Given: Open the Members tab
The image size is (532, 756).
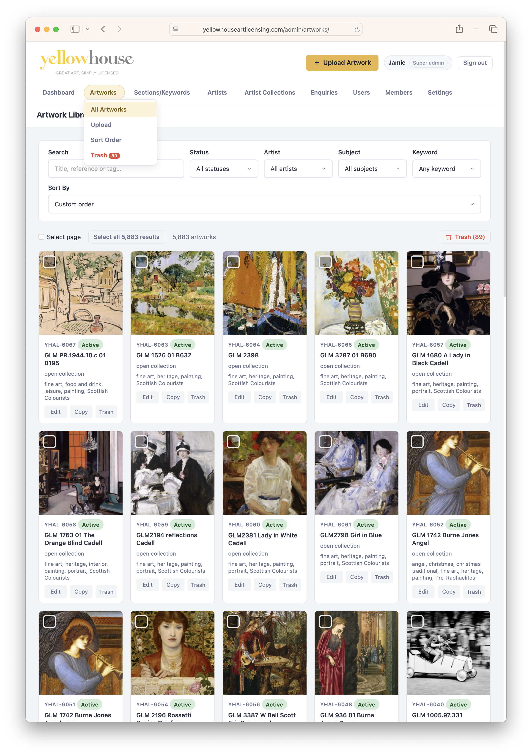Looking at the screenshot, I should tap(399, 93).
